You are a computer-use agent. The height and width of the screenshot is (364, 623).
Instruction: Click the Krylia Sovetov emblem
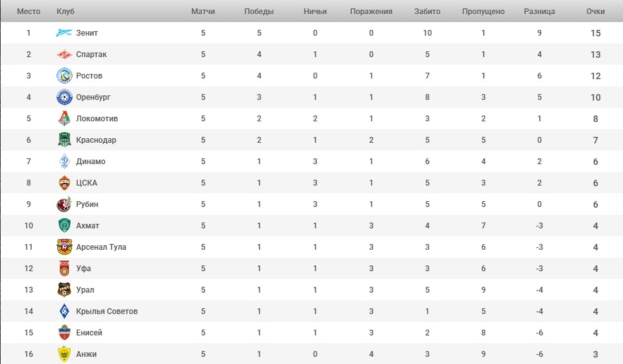64,311
